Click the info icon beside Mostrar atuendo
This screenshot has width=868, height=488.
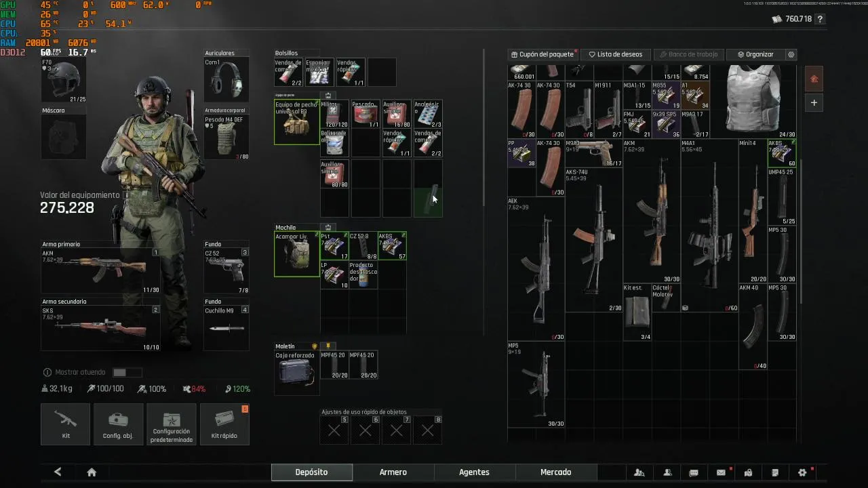pyautogui.click(x=47, y=372)
